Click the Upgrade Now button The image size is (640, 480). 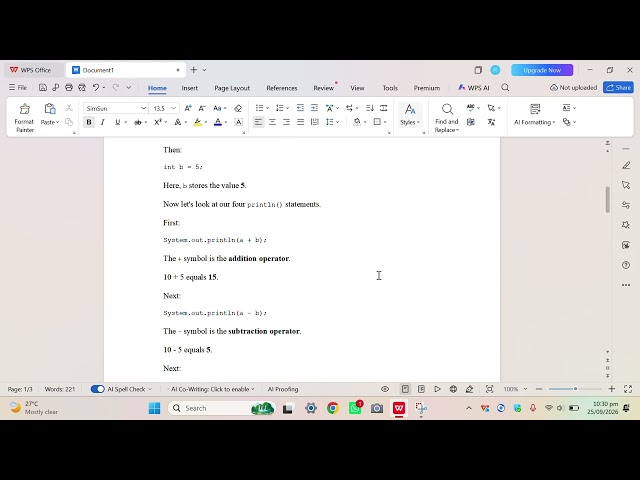pos(542,70)
